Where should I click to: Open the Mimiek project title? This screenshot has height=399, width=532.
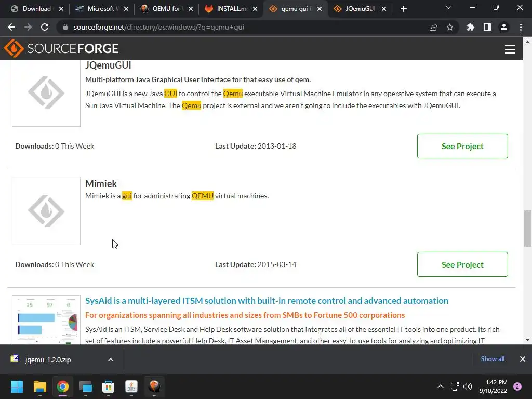coord(101,183)
